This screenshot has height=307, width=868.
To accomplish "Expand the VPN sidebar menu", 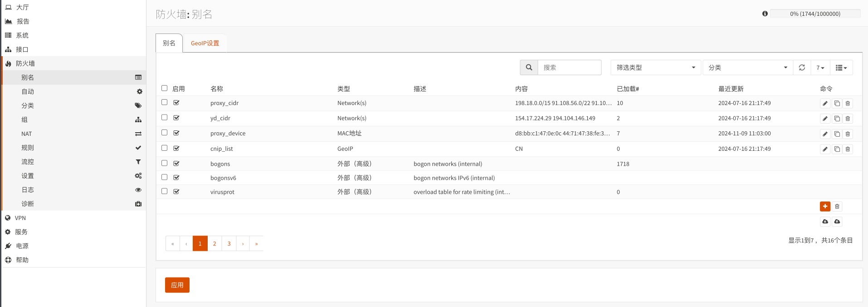I will [x=74, y=218].
